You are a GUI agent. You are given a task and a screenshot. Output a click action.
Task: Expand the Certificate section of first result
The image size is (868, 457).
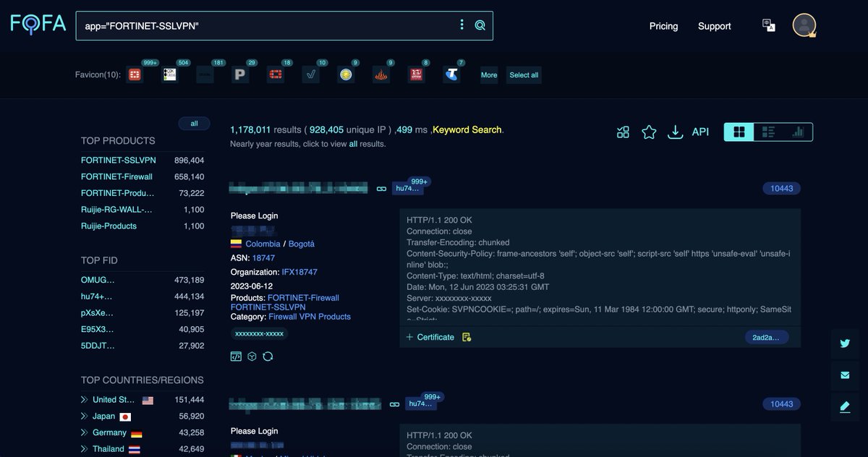(x=430, y=337)
